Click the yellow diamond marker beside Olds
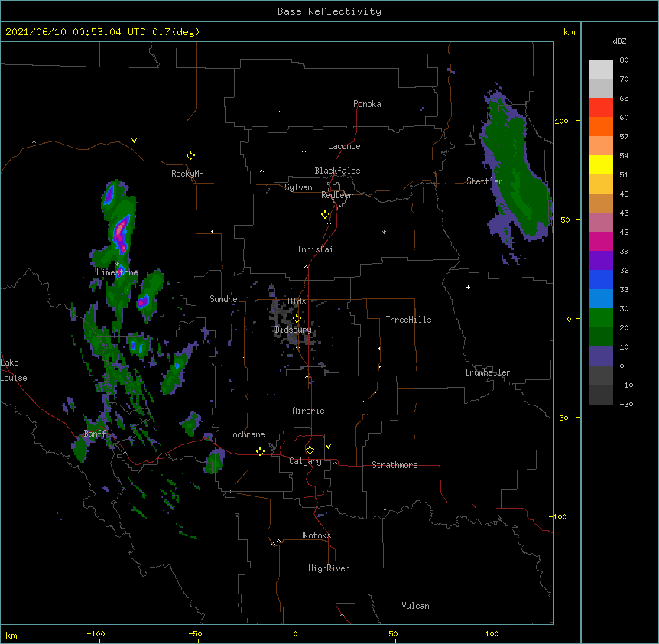The image size is (659, 644). (297, 319)
